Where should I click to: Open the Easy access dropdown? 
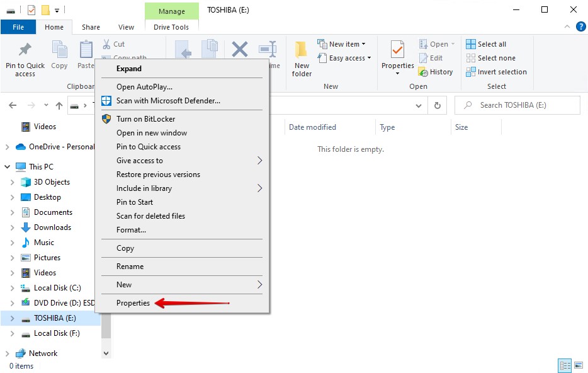pos(344,58)
